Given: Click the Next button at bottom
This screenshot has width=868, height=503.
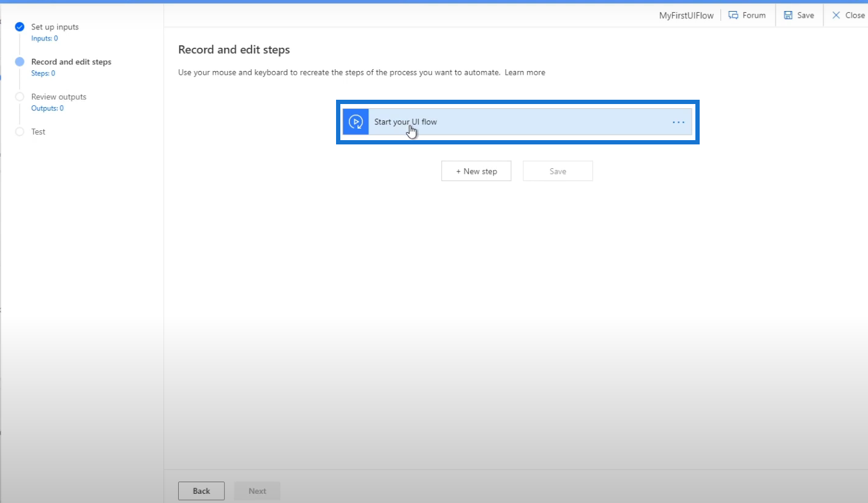Looking at the screenshot, I should pos(257,491).
